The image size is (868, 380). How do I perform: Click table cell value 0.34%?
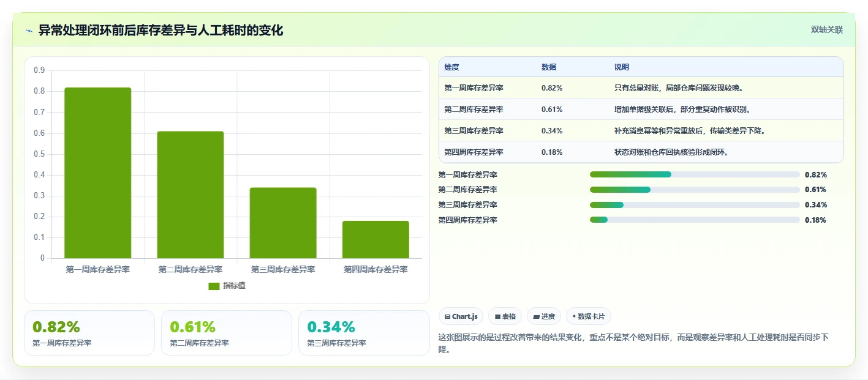coord(552,131)
